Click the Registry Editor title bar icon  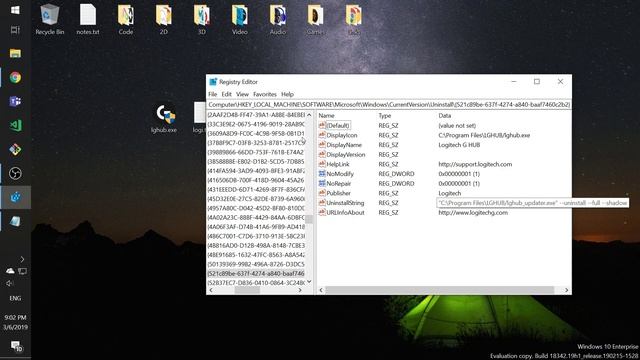(213, 82)
